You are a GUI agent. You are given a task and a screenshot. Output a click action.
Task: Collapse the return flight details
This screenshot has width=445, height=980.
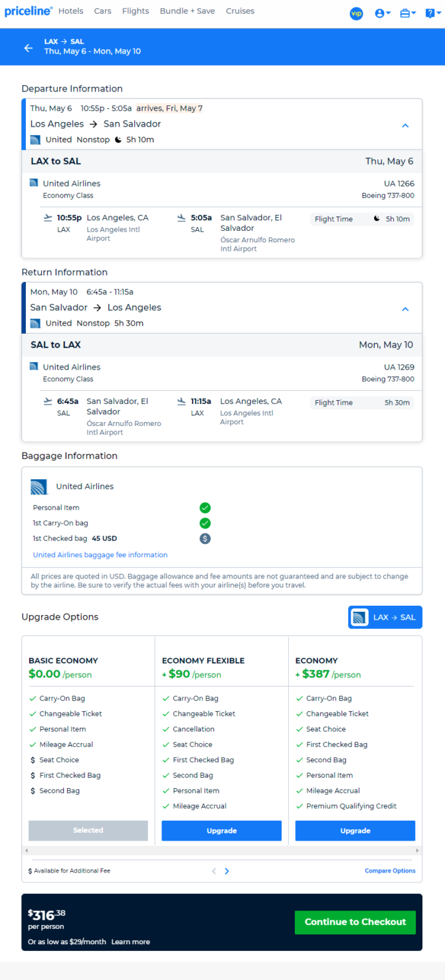(x=405, y=309)
